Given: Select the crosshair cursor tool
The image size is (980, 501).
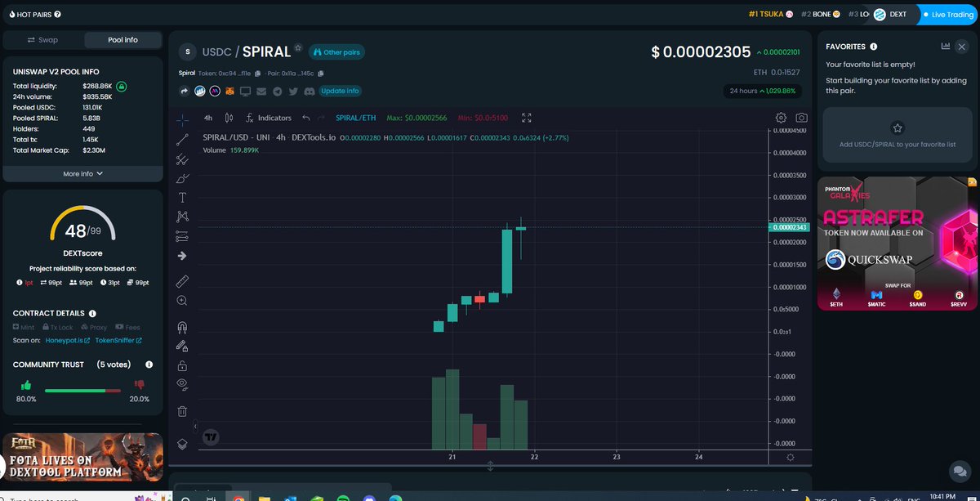Looking at the screenshot, I should (x=182, y=119).
